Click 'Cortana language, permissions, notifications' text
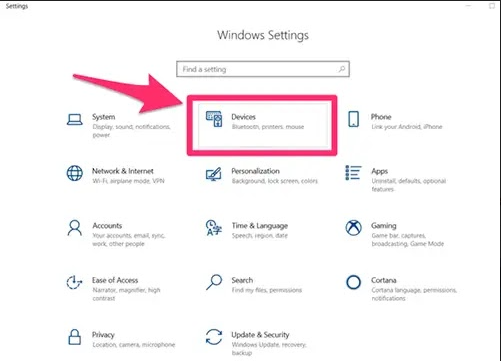The image size is (501, 361). pos(414,294)
